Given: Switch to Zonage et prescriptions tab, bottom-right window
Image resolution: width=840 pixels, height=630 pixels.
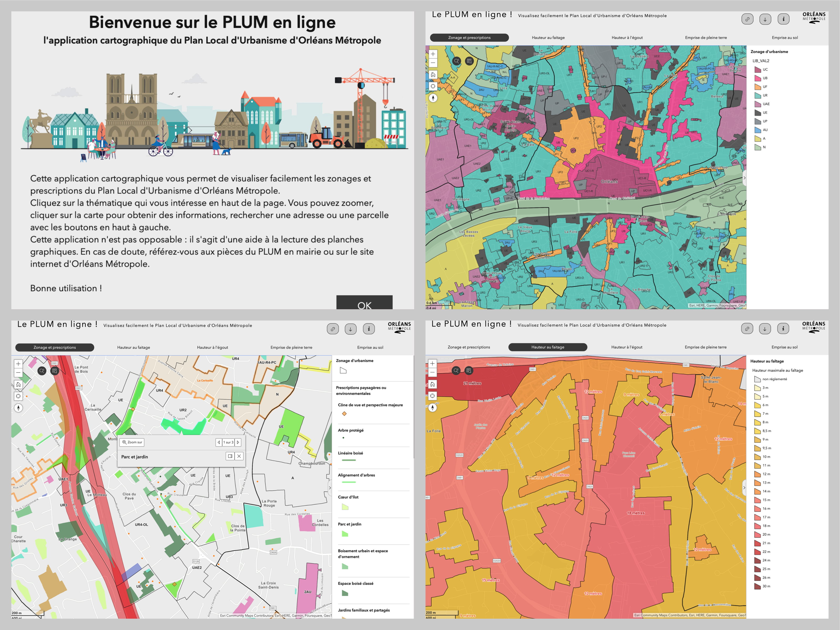Looking at the screenshot, I should (469, 347).
